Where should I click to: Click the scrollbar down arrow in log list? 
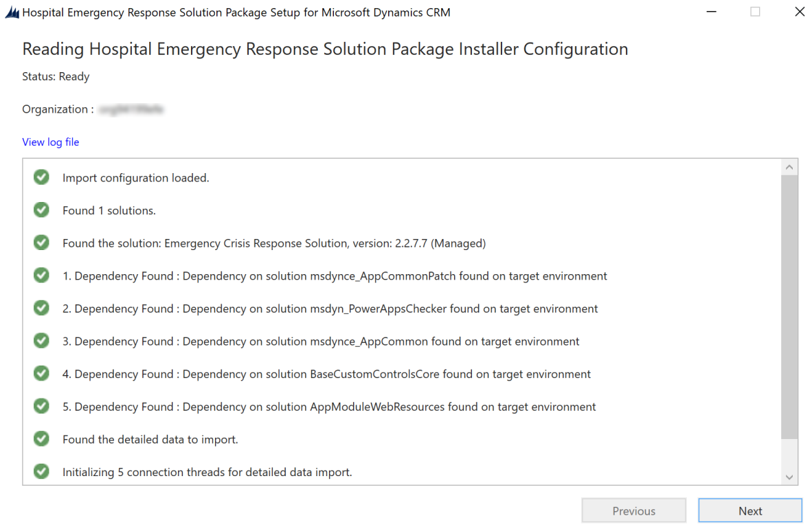pyautogui.click(x=789, y=477)
